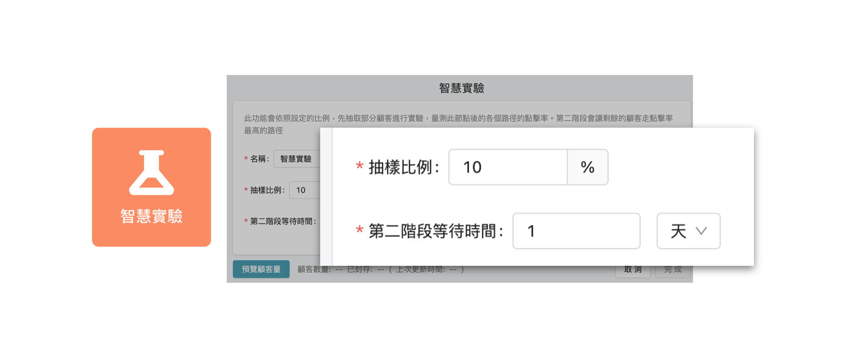Screen dimensions: 868x361
Task: Click the 顧客數量 status text
Action: click(x=315, y=269)
